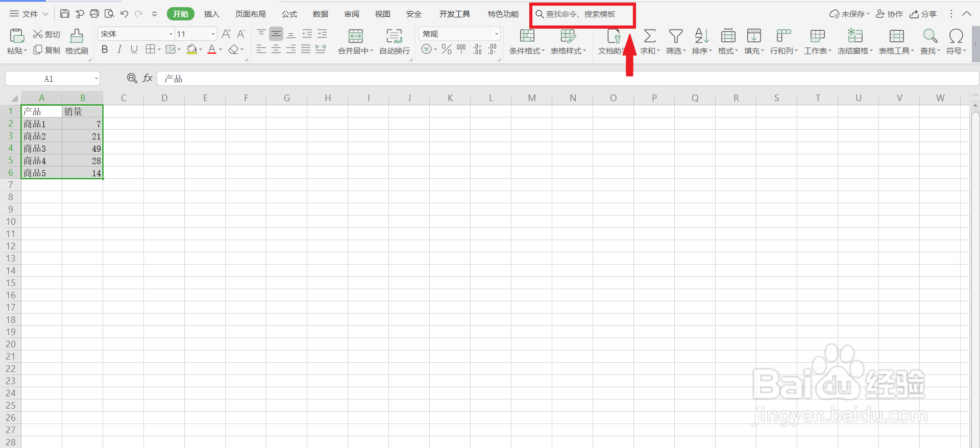
Task: Click Merge and Center (合并居中)
Action: point(356,42)
